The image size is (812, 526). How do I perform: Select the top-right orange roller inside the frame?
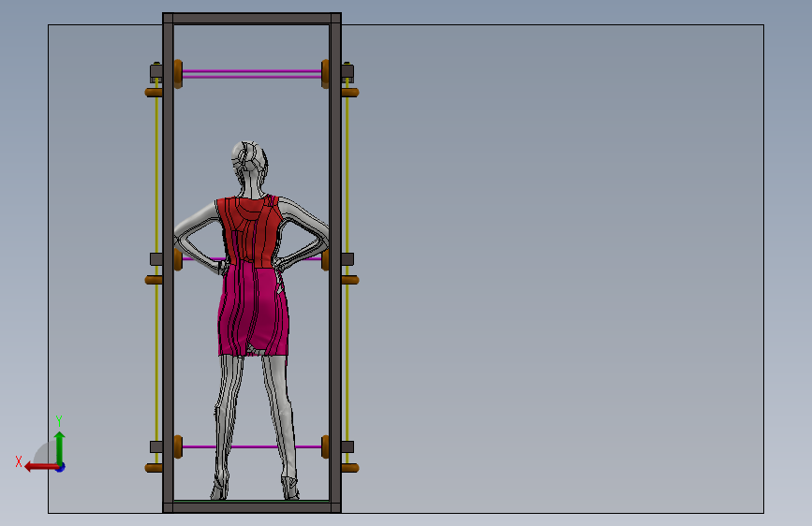click(x=325, y=74)
